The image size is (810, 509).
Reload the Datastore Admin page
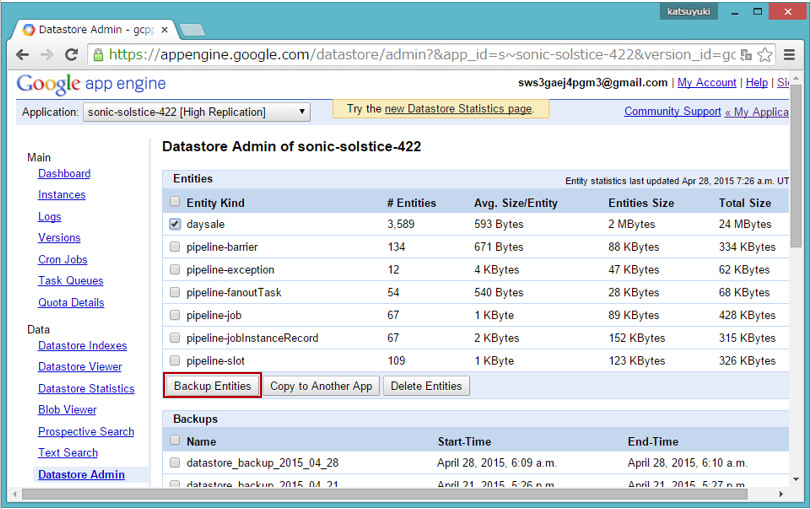click(x=71, y=54)
